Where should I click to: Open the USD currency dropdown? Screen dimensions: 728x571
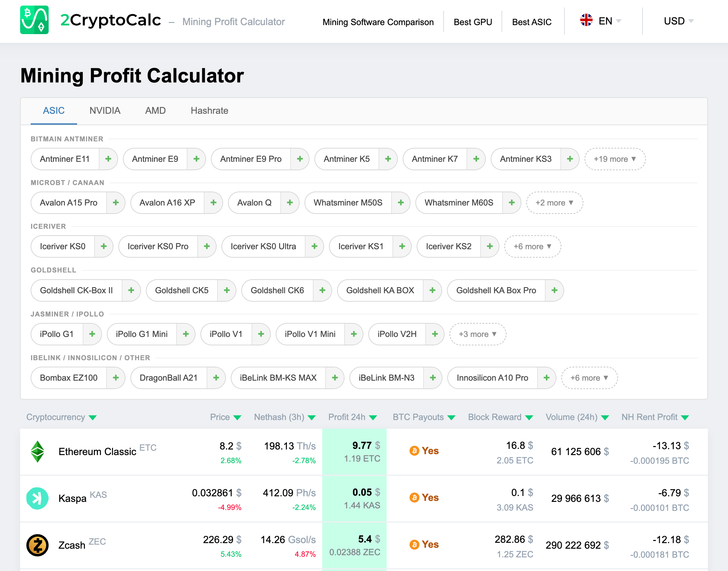pos(678,21)
